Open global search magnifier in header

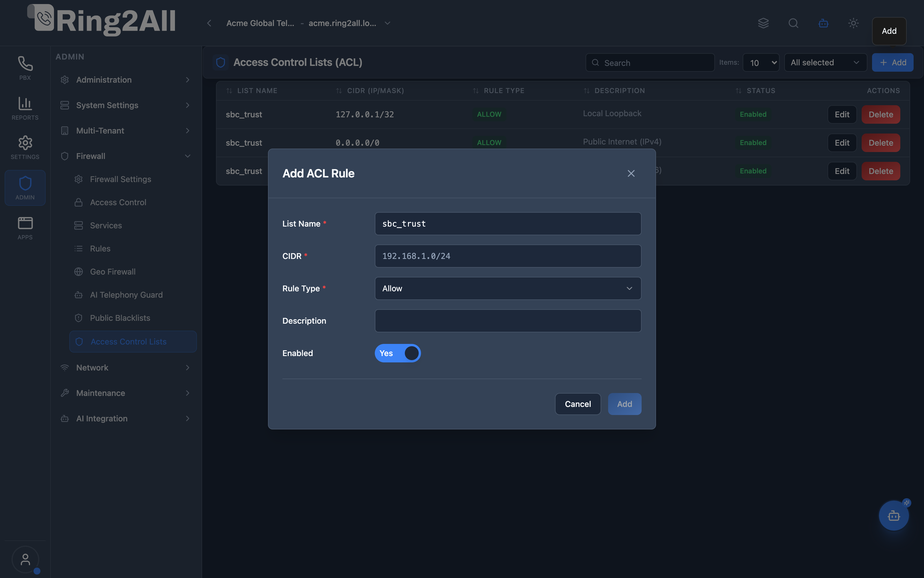tap(793, 23)
